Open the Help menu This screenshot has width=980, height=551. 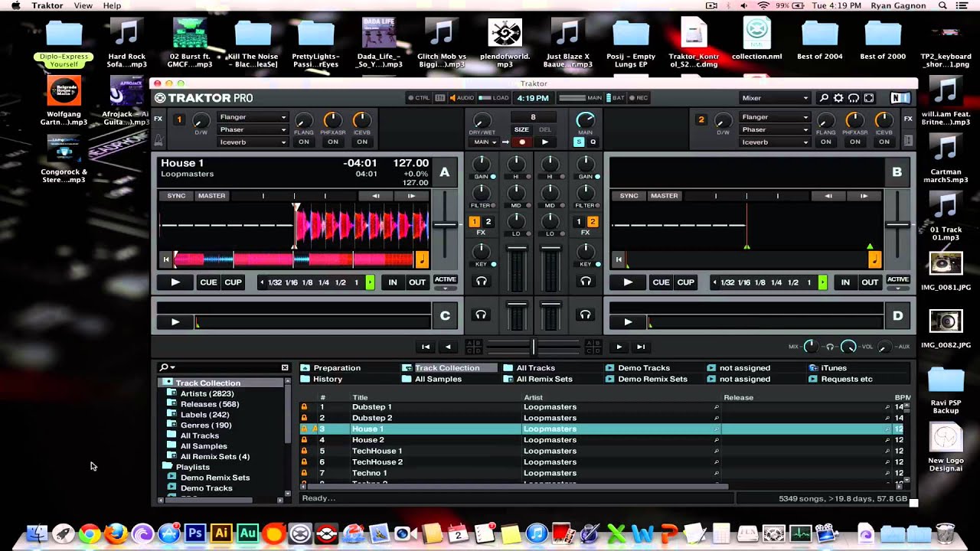[112, 5]
